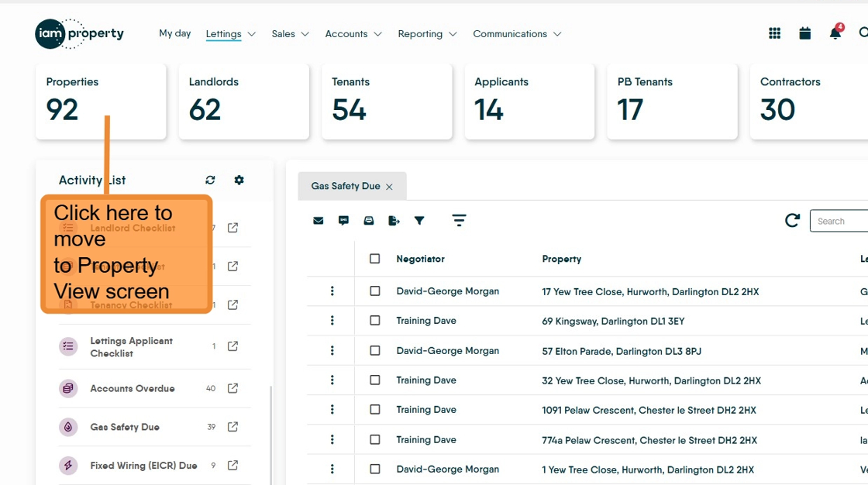Click the SMS message toolbar icon
868x485 pixels.
click(x=343, y=221)
